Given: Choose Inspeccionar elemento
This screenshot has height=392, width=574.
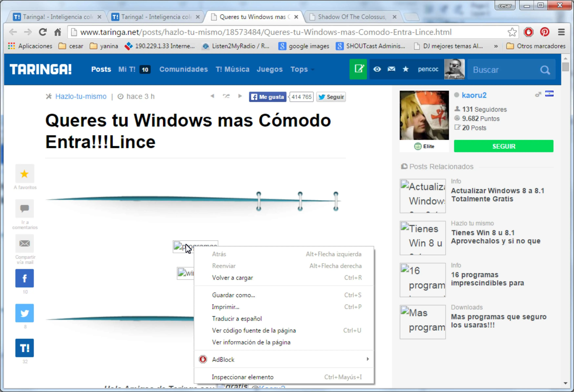Looking at the screenshot, I should tap(284, 377).
